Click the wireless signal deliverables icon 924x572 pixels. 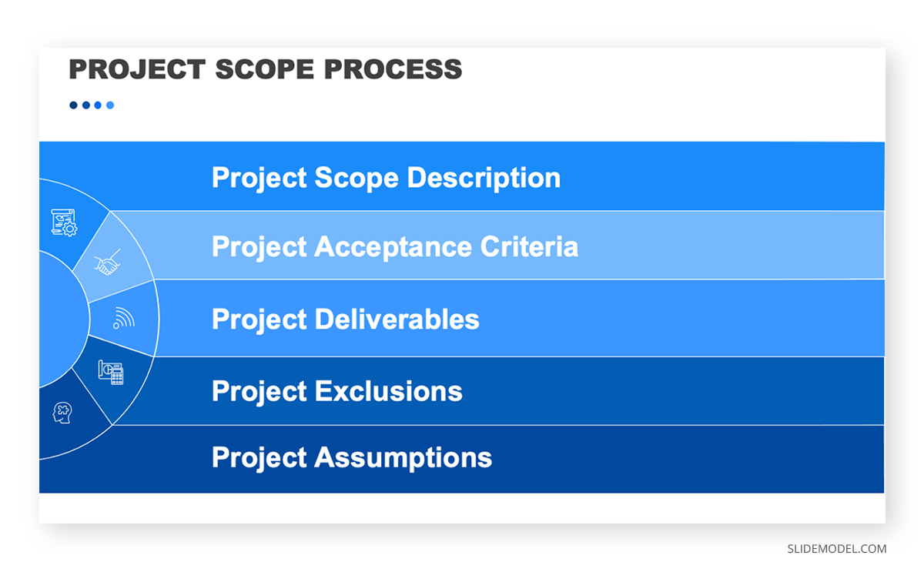[123, 318]
